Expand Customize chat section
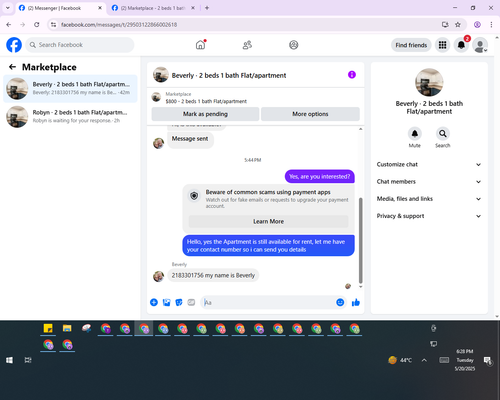This screenshot has height=400, width=500. 429,164
